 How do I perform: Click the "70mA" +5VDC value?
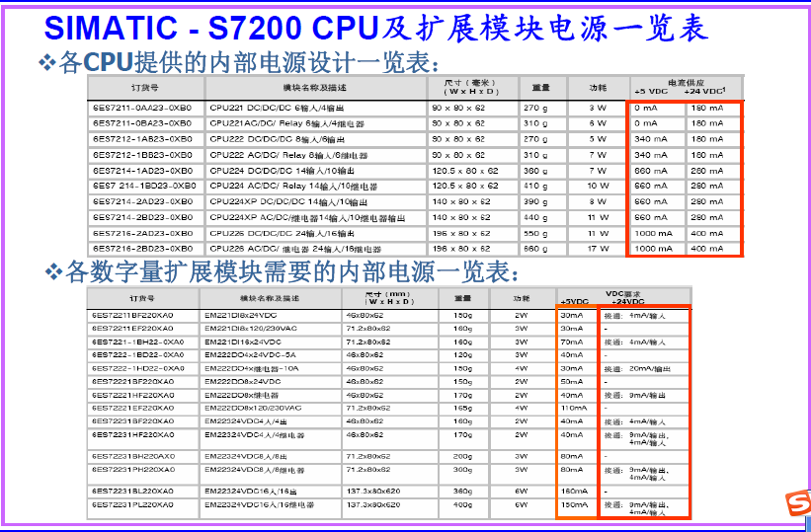[x=572, y=342]
